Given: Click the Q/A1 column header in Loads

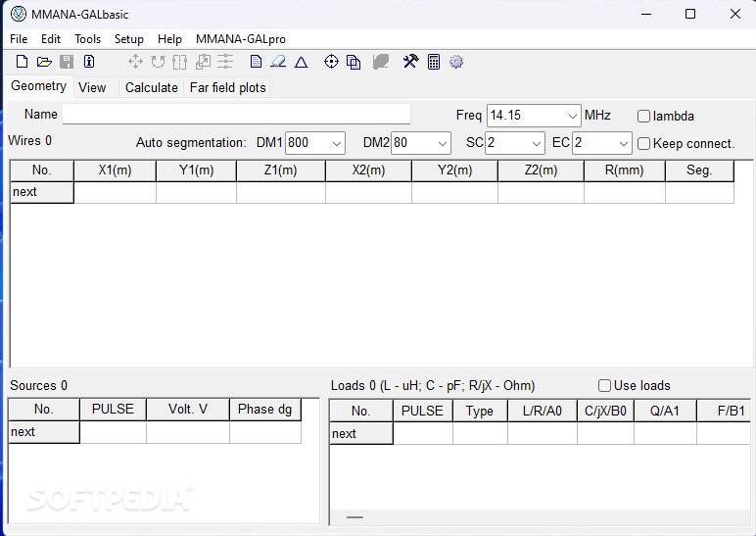Looking at the screenshot, I should coord(664,411).
